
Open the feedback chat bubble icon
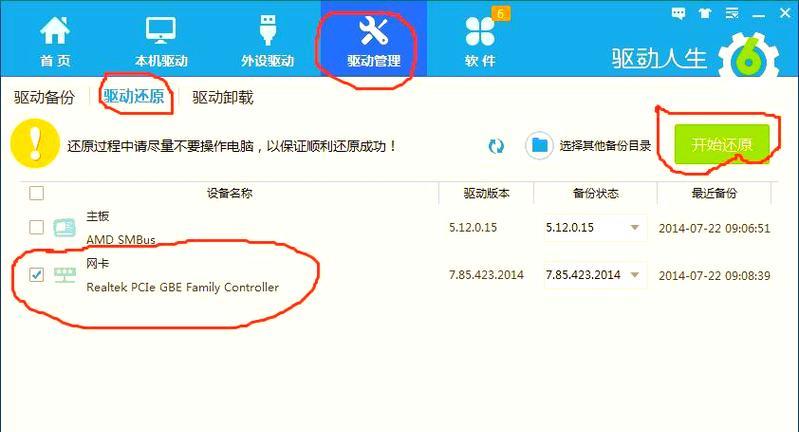click(x=678, y=14)
